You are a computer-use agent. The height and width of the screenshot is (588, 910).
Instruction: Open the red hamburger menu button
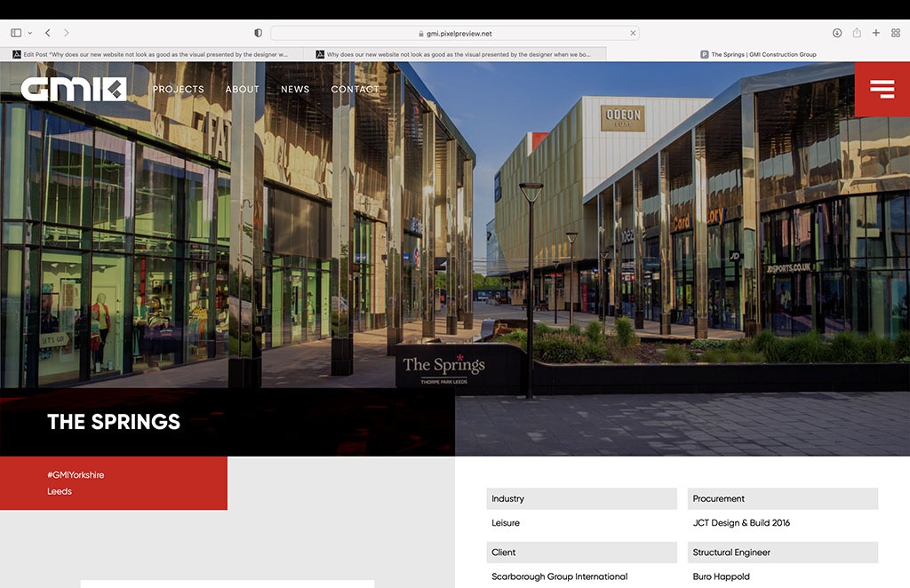[882, 90]
